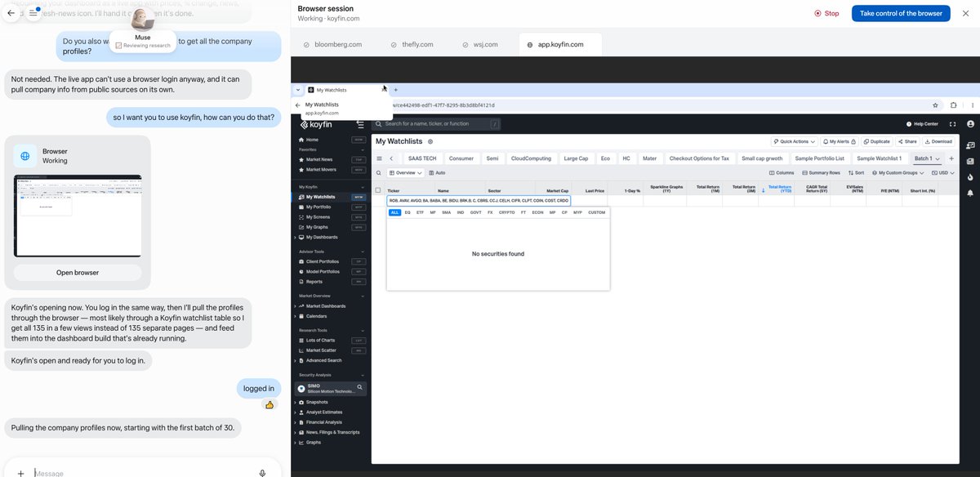Image resolution: width=980 pixels, height=477 pixels.
Task: Open My Portfolio in the sidebar
Action: [x=320, y=207]
